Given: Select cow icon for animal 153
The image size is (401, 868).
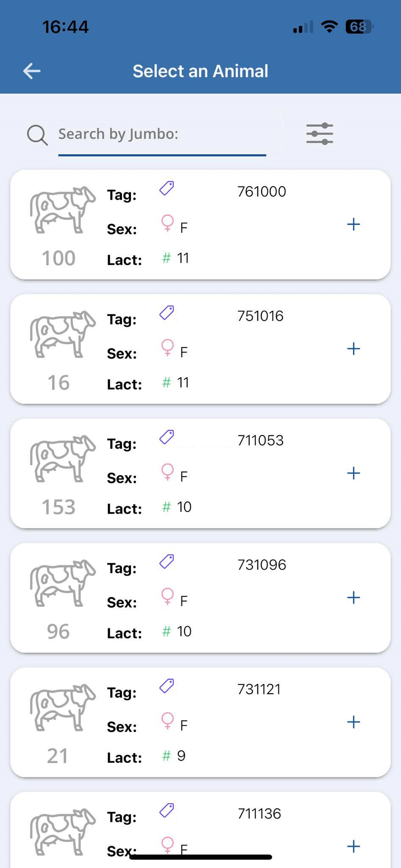Looking at the screenshot, I should pos(62,459).
